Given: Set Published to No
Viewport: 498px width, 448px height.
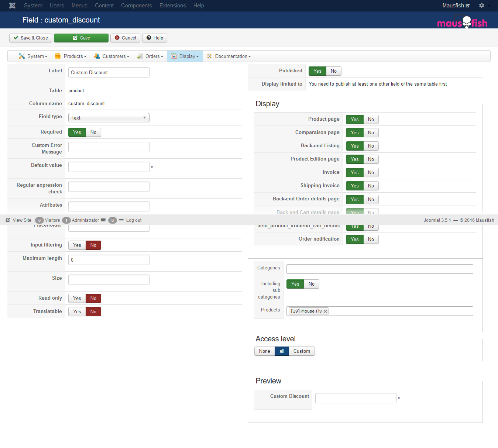Looking at the screenshot, I should pyautogui.click(x=334, y=71).
